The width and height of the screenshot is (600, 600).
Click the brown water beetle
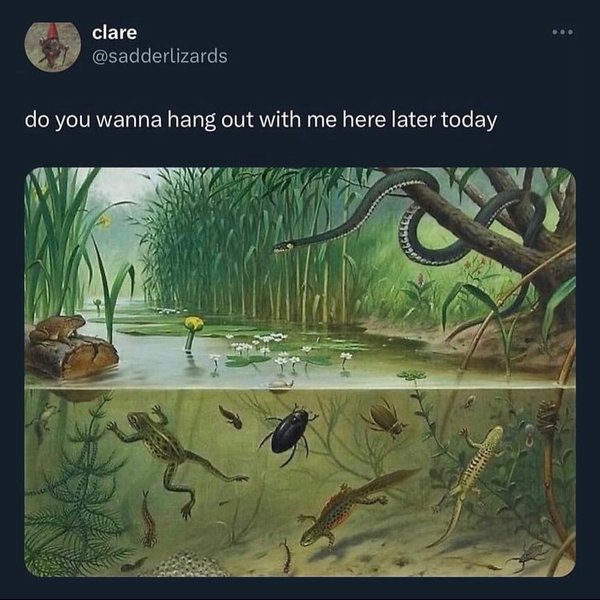pyautogui.click(x=384, y=418)
